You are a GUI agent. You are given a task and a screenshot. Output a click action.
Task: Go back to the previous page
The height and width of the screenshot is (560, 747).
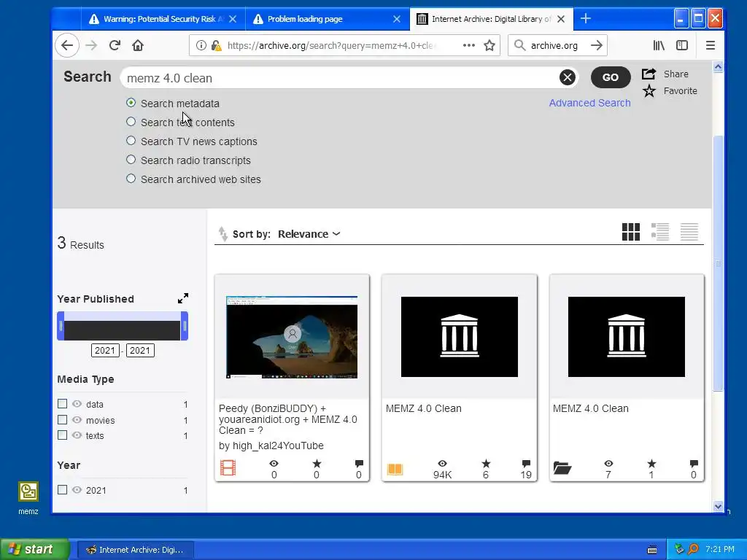(x=67, y=46)
